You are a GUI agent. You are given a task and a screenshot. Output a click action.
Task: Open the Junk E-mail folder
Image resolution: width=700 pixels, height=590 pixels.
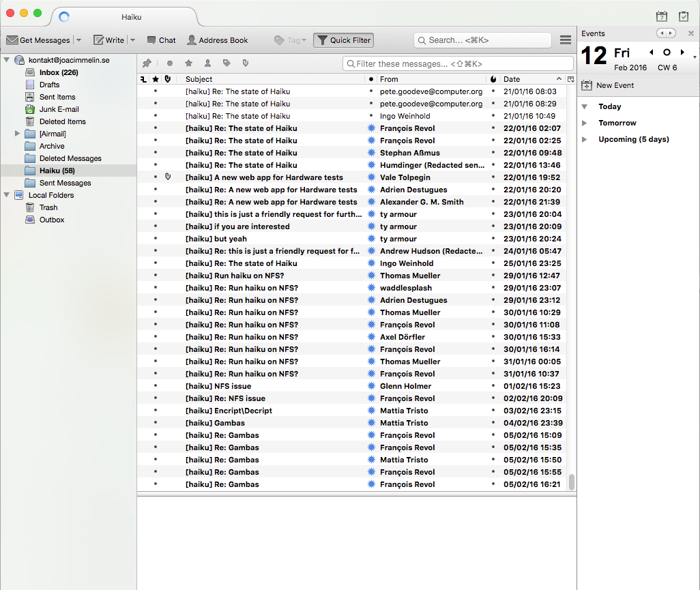click(x=59, y=109)
